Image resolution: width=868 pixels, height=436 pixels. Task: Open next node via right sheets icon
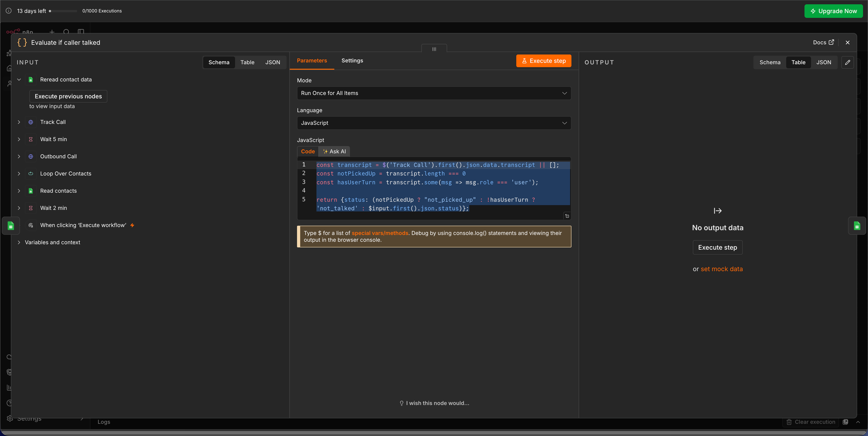(857, 226)
